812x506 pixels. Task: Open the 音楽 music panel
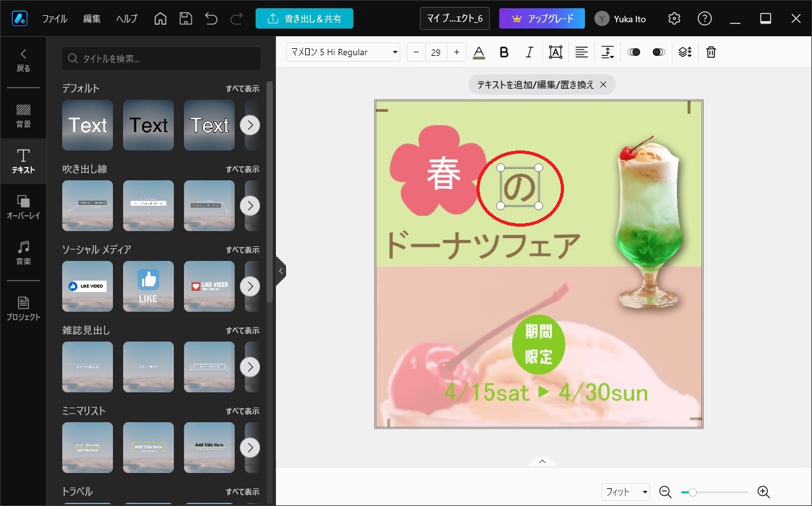23,253
